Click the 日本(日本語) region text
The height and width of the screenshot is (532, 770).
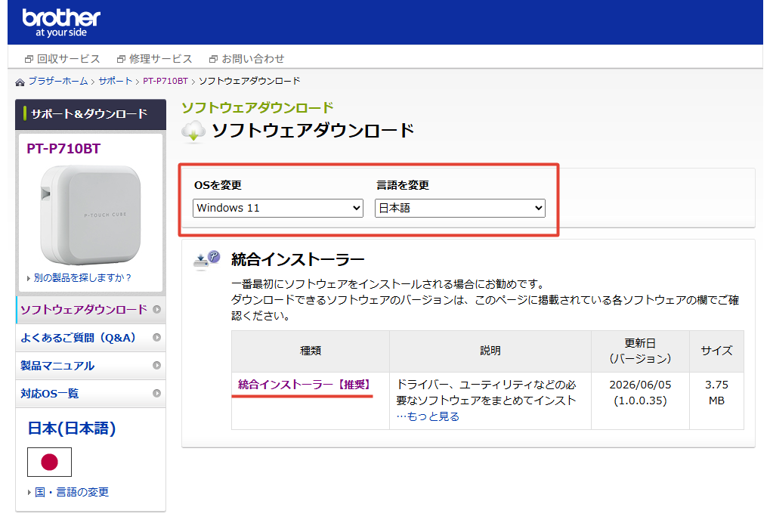click(x=72, y=428)
